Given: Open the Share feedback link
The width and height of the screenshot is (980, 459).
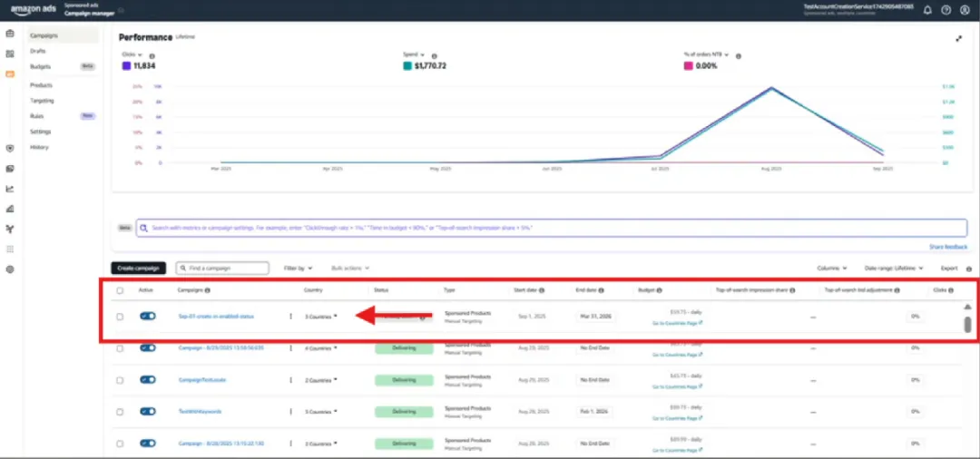Looking at the screenshot, I should [948, 247].
